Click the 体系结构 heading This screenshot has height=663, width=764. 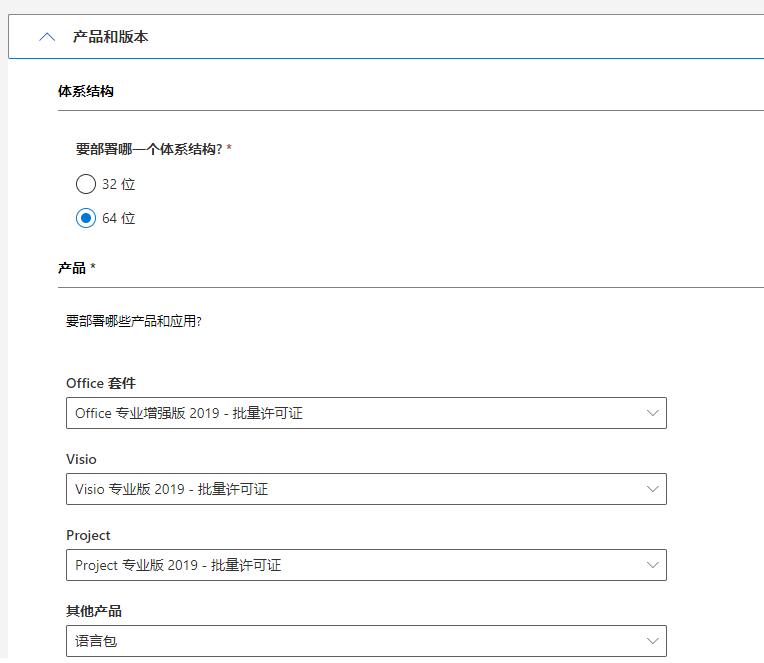(86, 91)
